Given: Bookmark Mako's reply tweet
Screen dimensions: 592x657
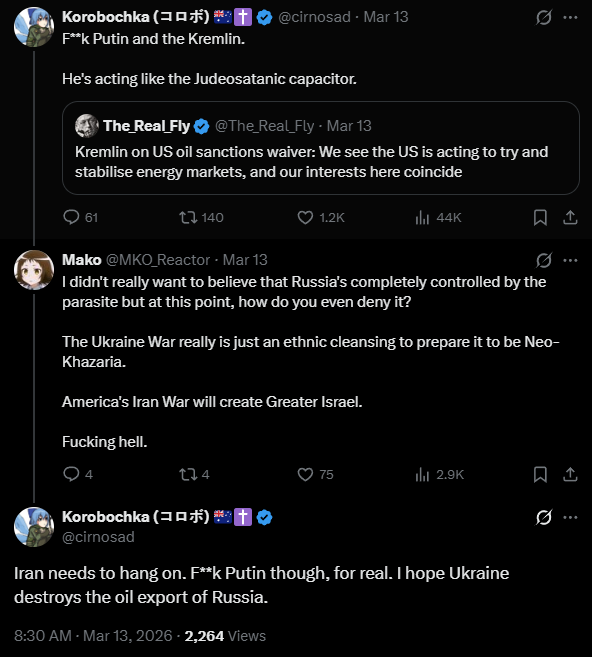Looking at the screenshot, I should [x=540, y=474].
